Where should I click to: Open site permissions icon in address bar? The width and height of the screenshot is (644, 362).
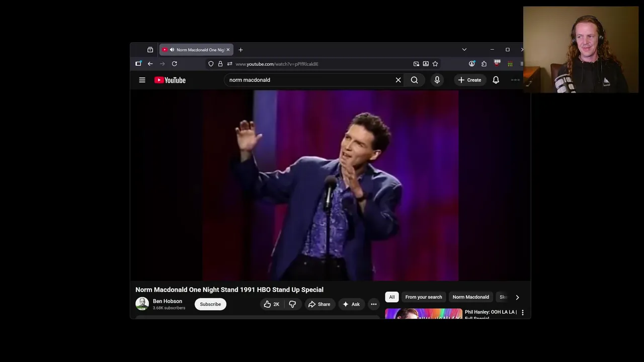pos(229,64)
